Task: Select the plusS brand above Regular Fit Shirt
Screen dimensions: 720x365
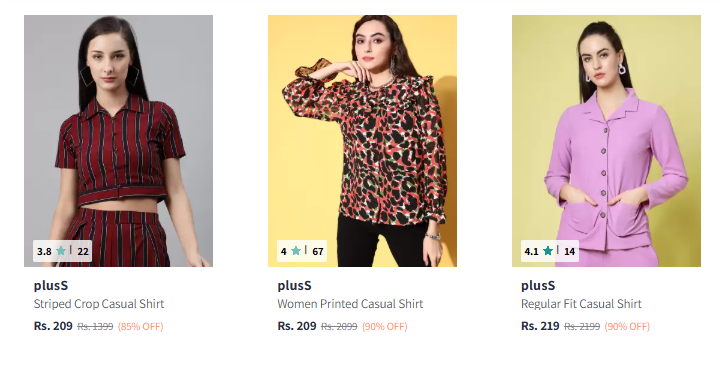Action: click(x=538, y=286)
